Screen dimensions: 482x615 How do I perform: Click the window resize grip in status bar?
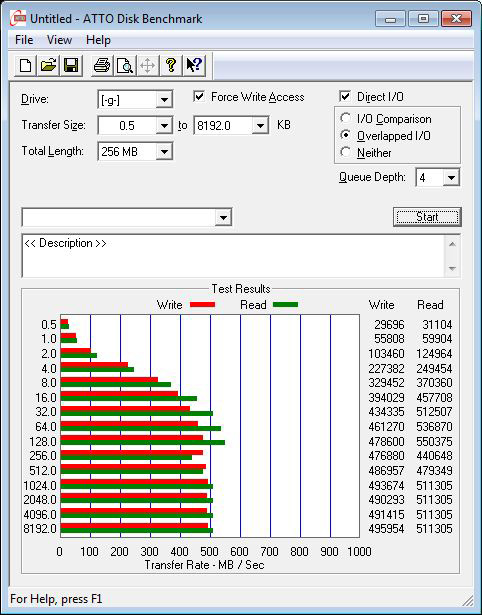coord(467,600)
